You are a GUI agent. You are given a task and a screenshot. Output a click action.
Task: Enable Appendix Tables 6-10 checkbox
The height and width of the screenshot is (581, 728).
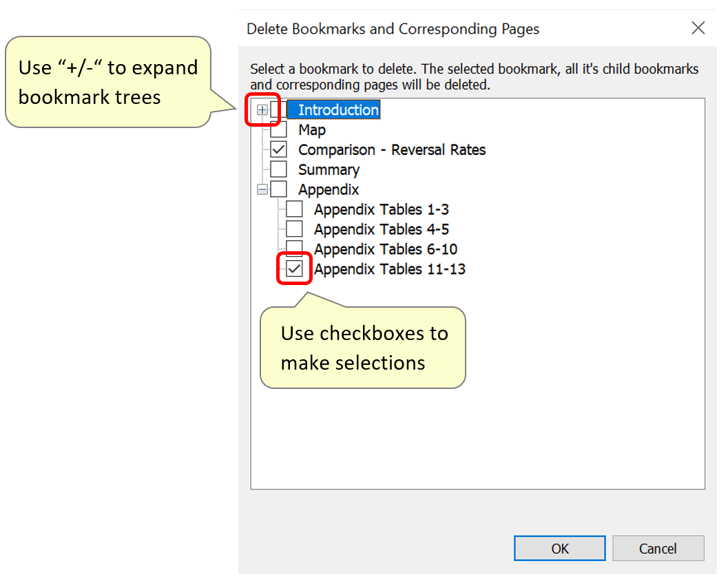point(294,249)
